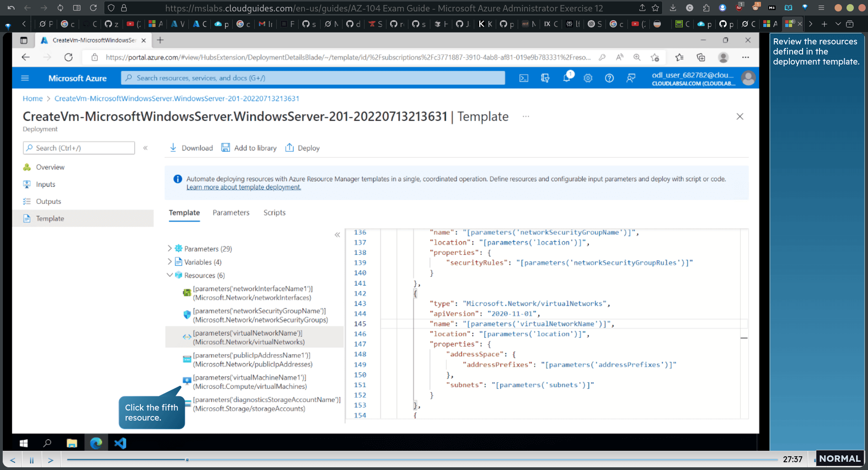Collapse the template tree pane chevron
Screen dimensions: 868x470
pos(337,235)
